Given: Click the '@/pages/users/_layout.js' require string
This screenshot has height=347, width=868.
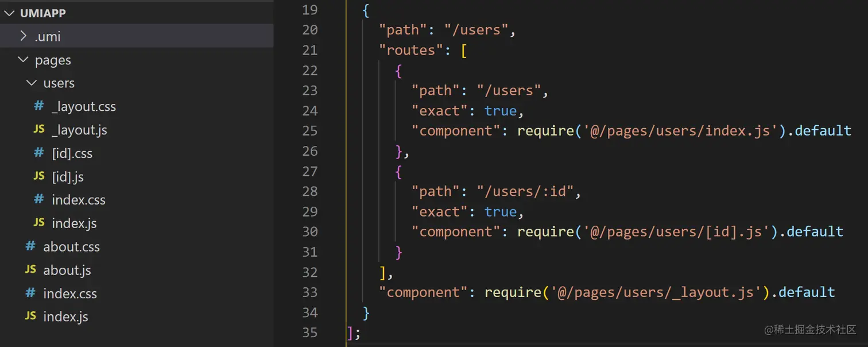Looking at the screenshot, I should tap(656, 292).
